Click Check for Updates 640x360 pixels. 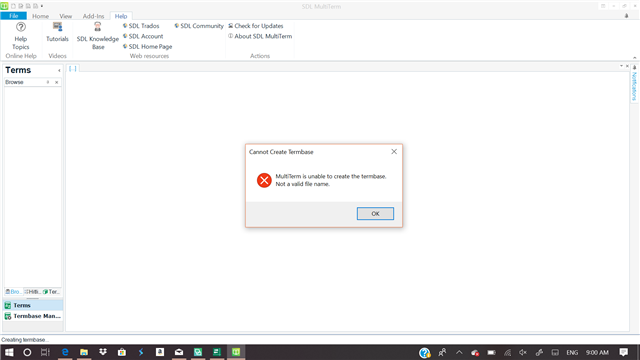point(256,26)
